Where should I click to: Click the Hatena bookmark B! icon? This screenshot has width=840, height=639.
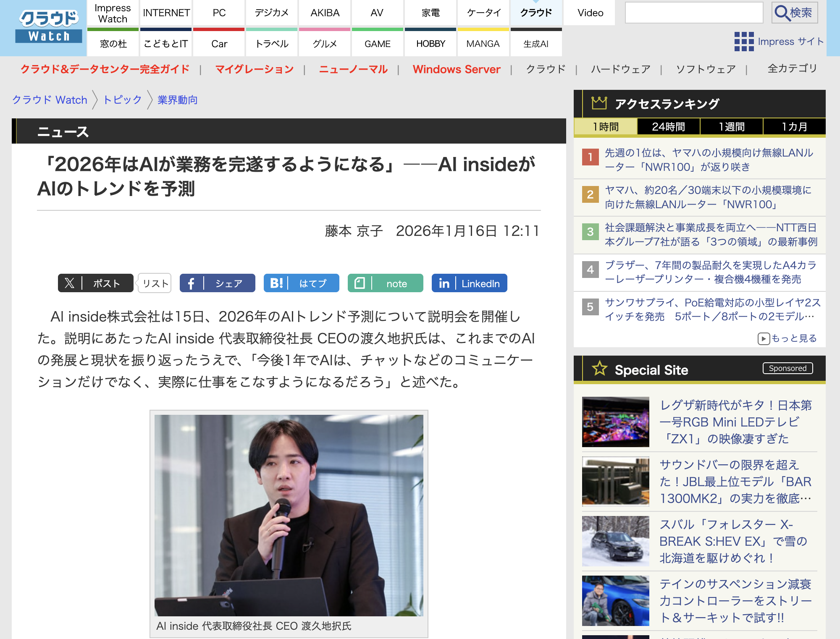(276, 283)
